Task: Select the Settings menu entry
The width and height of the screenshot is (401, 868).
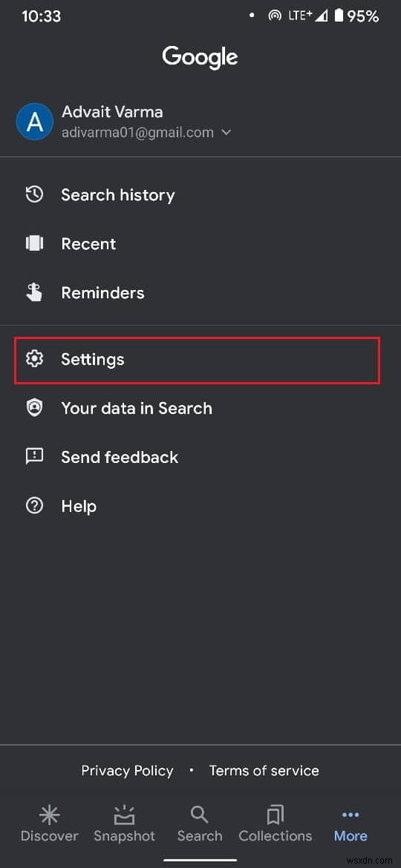Action: pyautogui.click(x=198, y=360)
